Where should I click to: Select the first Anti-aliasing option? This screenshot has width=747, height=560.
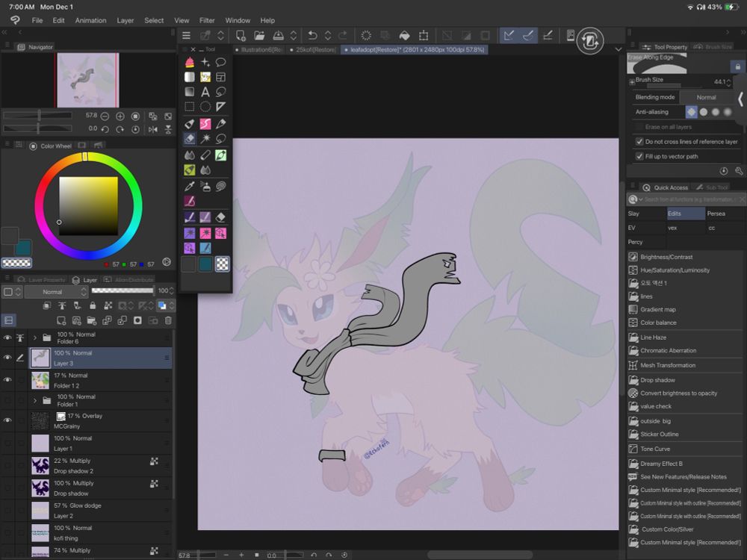pos(691,112)
